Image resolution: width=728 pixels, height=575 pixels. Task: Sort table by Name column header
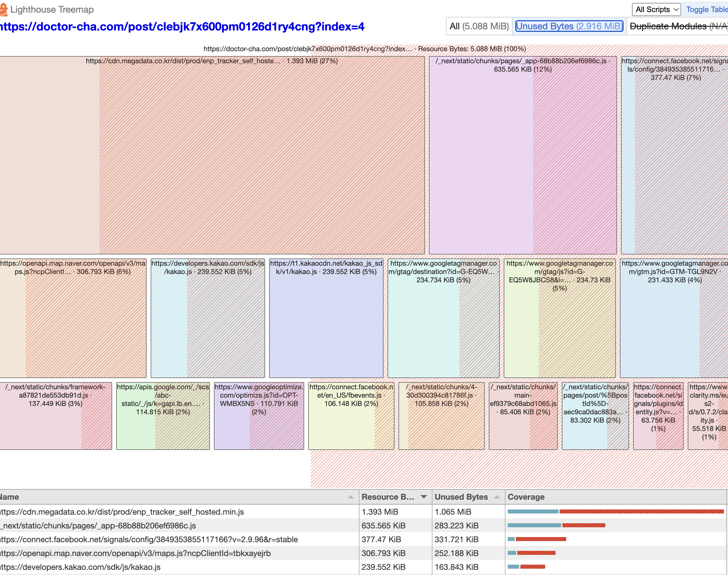pyautogui.click(x=179, y=497)
